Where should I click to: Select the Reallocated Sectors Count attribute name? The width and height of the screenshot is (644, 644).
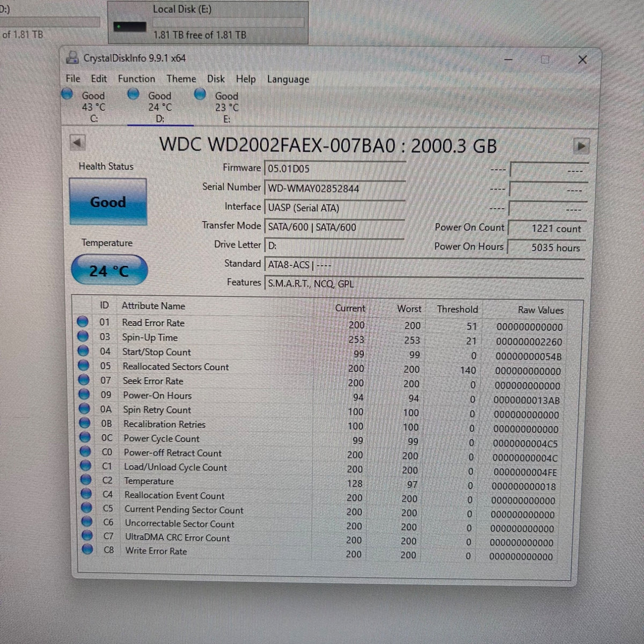(x=175, y=367)
